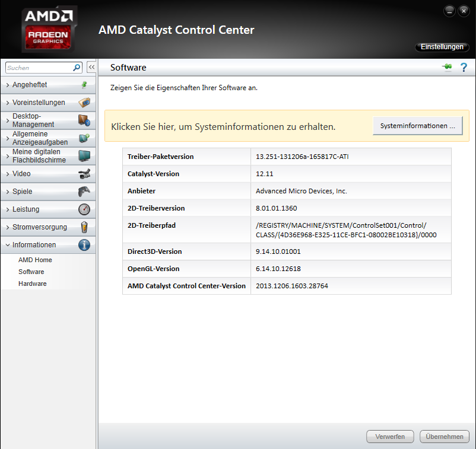The height and width of the screenshot is (449, 476).
Task: Click the search magnifier icon
Action: 77,68
